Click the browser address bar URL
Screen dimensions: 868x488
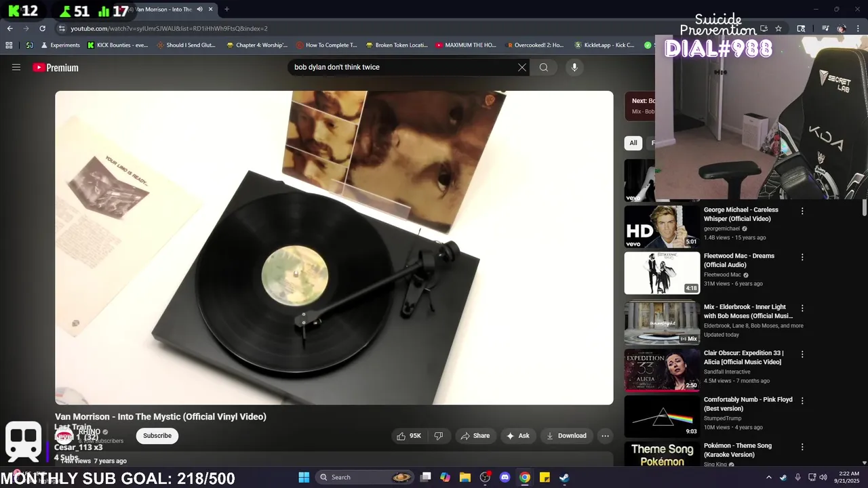point(170,28)
